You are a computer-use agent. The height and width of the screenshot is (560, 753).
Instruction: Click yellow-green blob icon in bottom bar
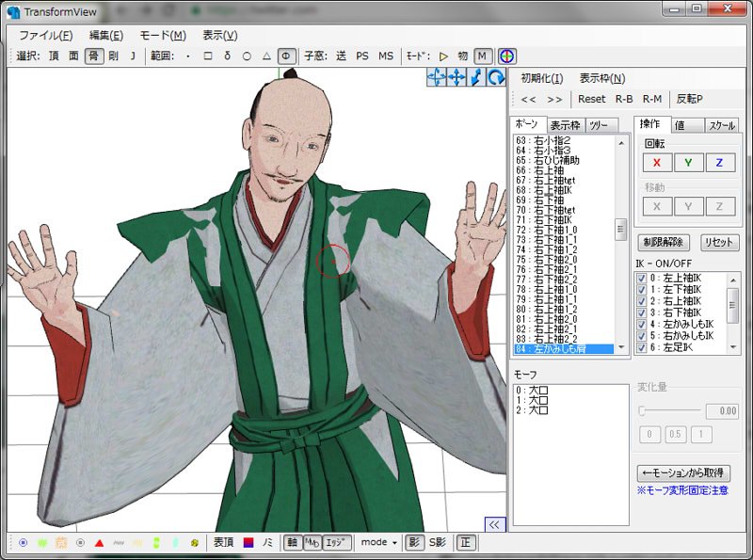point(195,543)
